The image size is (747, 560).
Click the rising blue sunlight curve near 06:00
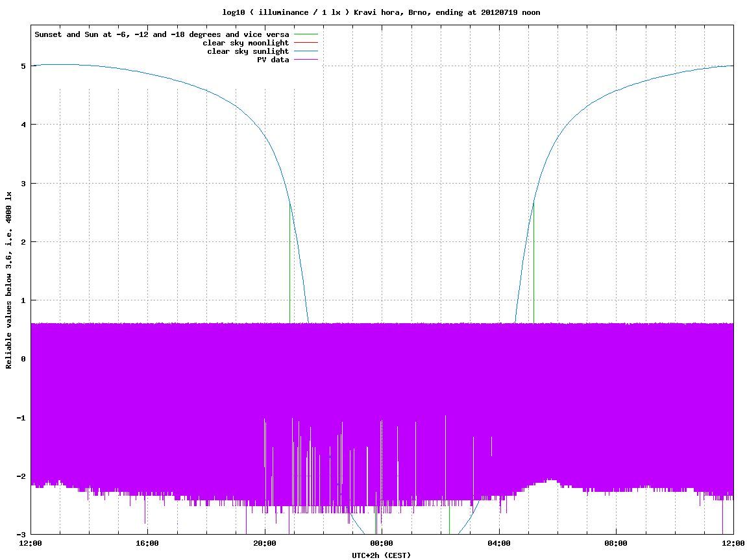click(x=558, y=137)
